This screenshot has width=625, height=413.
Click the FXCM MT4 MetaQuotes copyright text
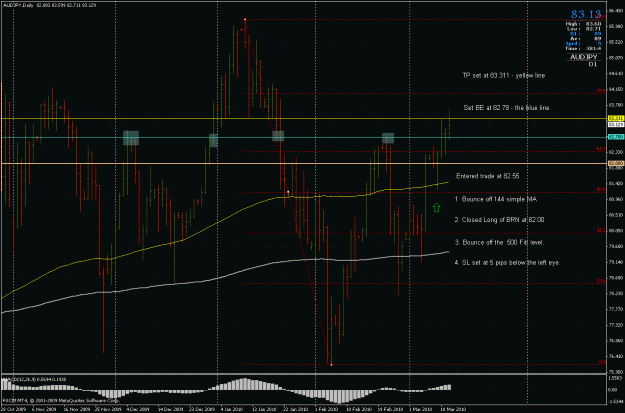click(x=61, y=400)
